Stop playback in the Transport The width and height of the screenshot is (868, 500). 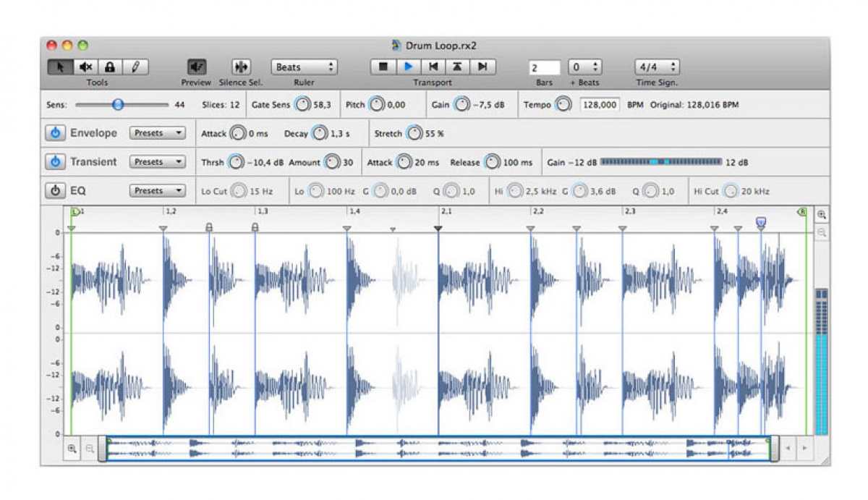tap(383, 67)
